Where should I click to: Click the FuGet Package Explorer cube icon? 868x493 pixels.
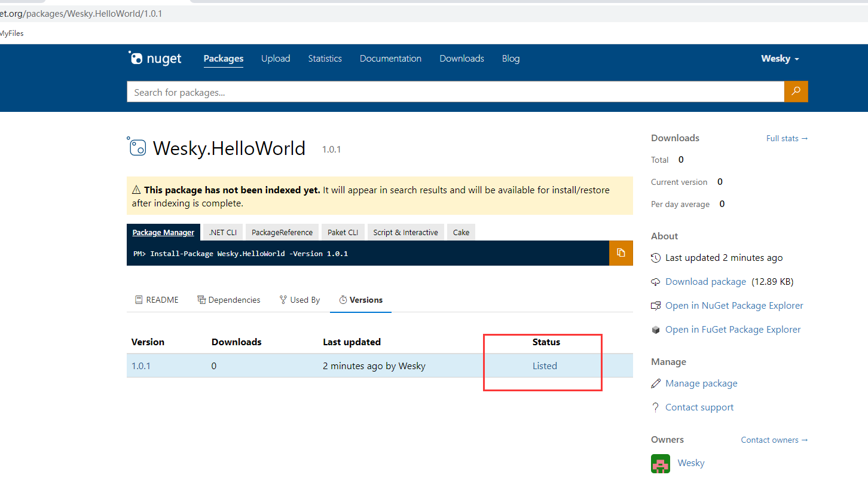coord(656,330)
